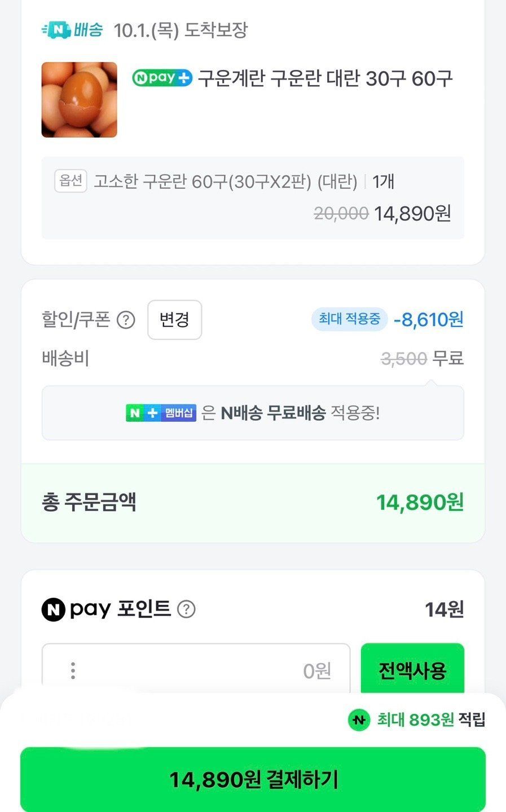Focus the points amount input field
Screen dimensions: 506x812
click(x=196, y=670)
